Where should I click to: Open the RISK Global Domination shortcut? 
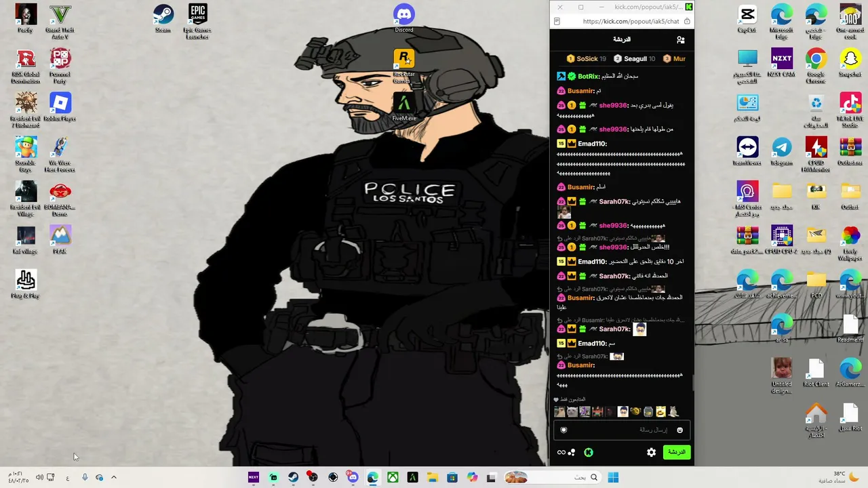point(26,66)
